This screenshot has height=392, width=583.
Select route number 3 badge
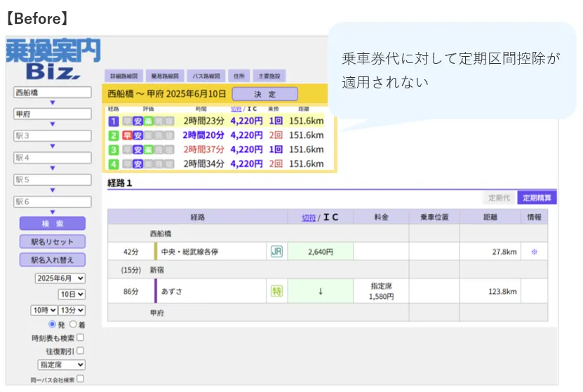click(113, 149)
